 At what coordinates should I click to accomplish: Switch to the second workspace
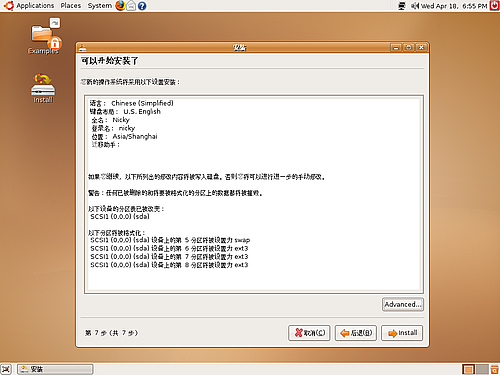(x=482, y=369)
